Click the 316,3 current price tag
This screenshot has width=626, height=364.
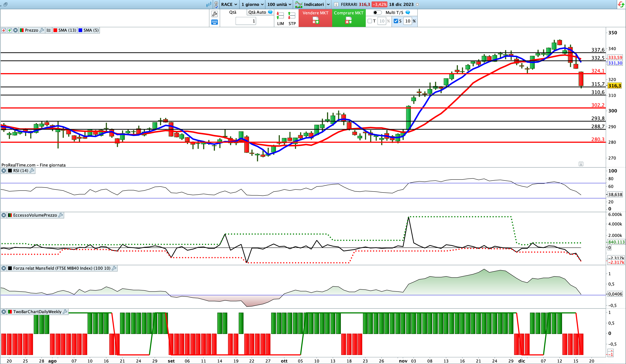point(615,86)
